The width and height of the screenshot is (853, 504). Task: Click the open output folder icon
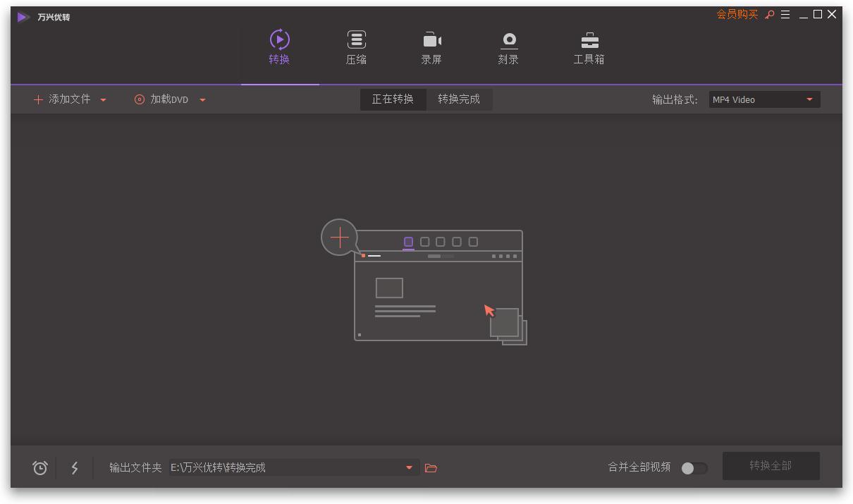(431, 467)
